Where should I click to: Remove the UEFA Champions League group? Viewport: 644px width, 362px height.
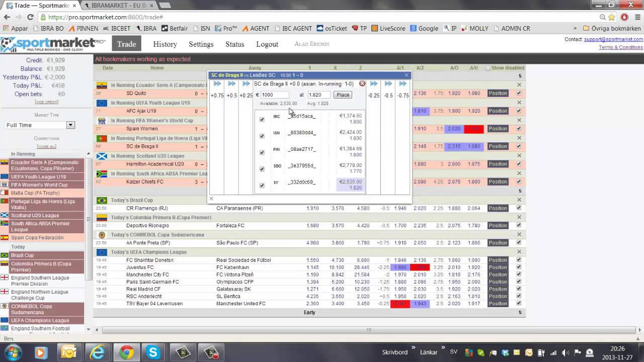[519, 252]
